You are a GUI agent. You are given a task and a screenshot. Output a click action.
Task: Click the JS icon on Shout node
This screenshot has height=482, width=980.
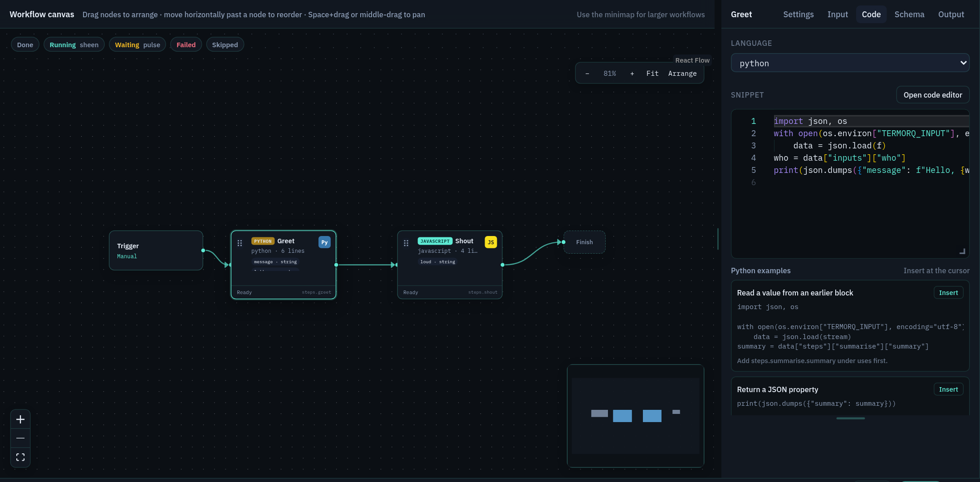point(491,242)
